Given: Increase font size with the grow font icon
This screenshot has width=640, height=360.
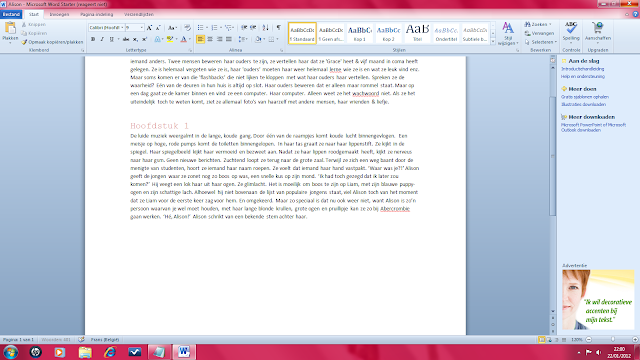Looking at the screenshot, I should (149, 28).
